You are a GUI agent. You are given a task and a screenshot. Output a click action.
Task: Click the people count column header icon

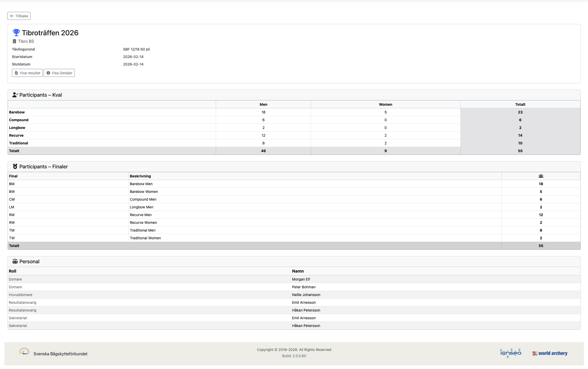tap(541, 176)
